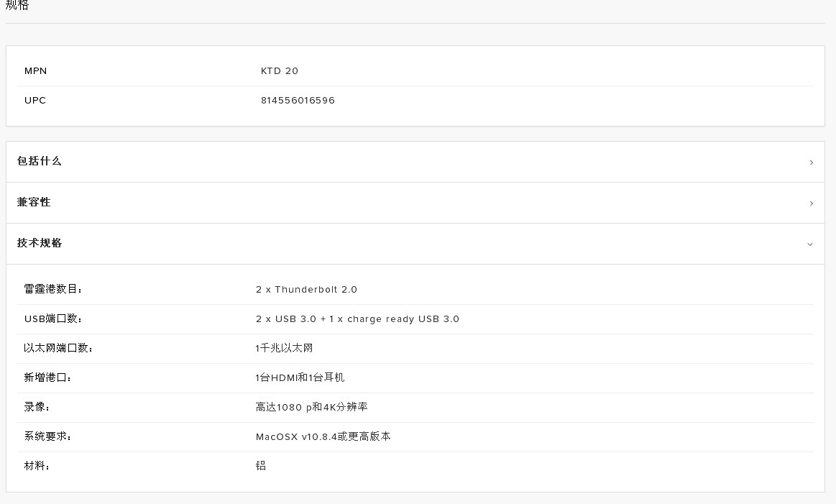Click the chevron arrow beside 兼容性
Image resolution: width=836 pixels, height=504 pixels.
tap(811, 203)
